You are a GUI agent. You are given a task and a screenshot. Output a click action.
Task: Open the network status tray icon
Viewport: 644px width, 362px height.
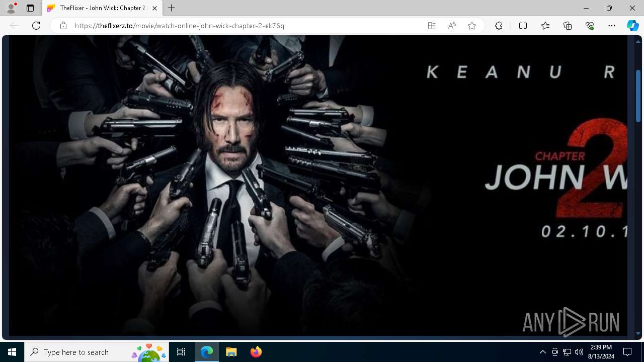[567, 352]
